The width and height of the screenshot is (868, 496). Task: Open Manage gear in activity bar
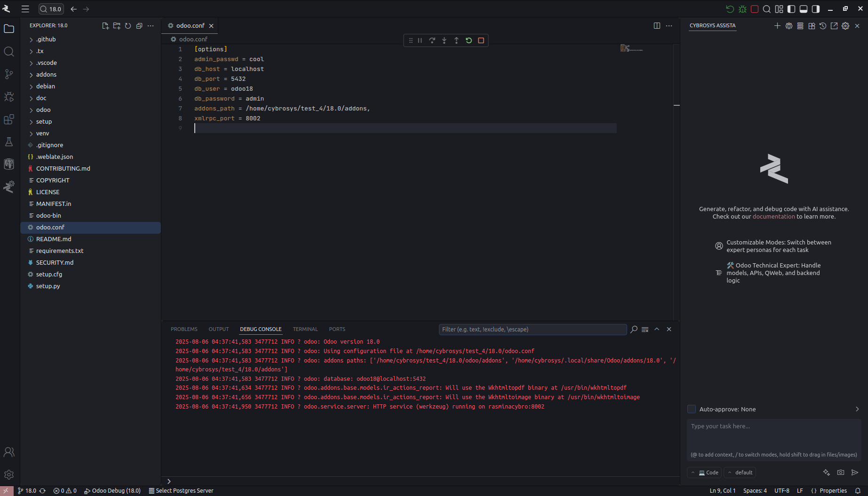click(9, 475)
